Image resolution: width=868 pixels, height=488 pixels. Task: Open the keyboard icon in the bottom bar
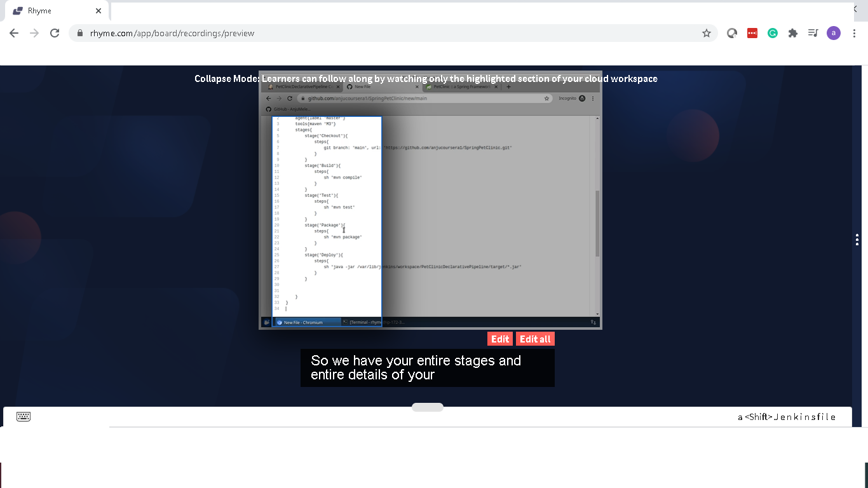[24, 416]
